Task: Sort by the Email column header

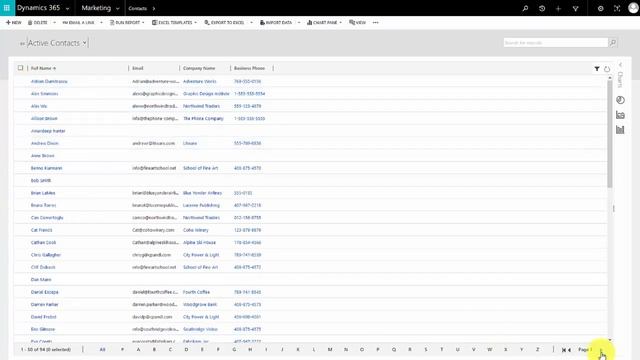Action: pyautogui.click(x=138, y=68)
